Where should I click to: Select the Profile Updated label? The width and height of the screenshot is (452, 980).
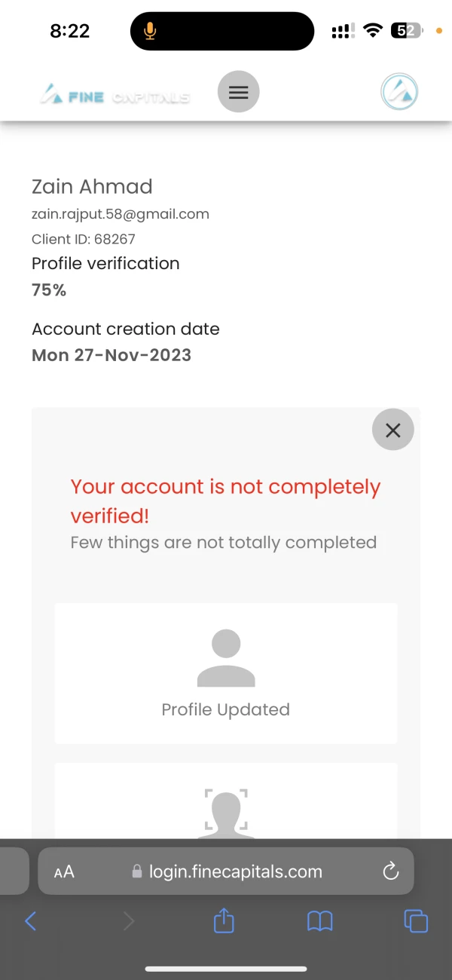[226, 709]
